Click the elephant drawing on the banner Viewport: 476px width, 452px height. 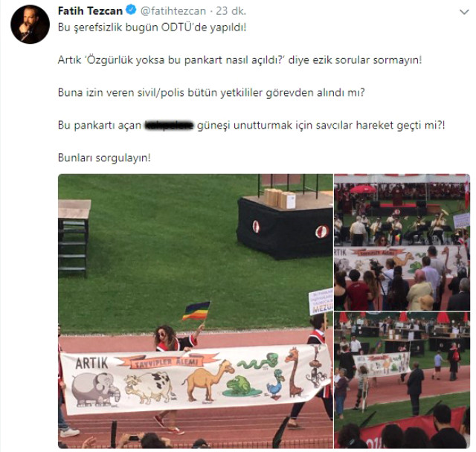click(x=96, y=390)
